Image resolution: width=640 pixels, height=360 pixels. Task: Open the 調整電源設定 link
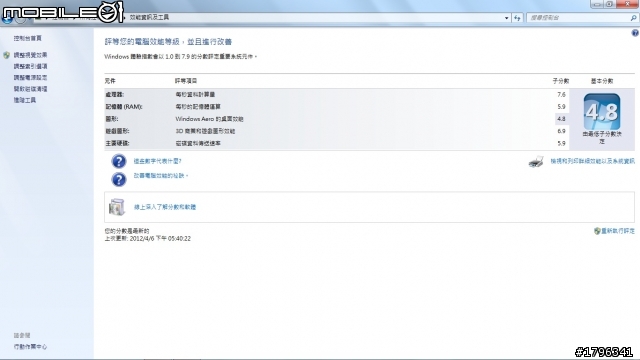[30, 78]
